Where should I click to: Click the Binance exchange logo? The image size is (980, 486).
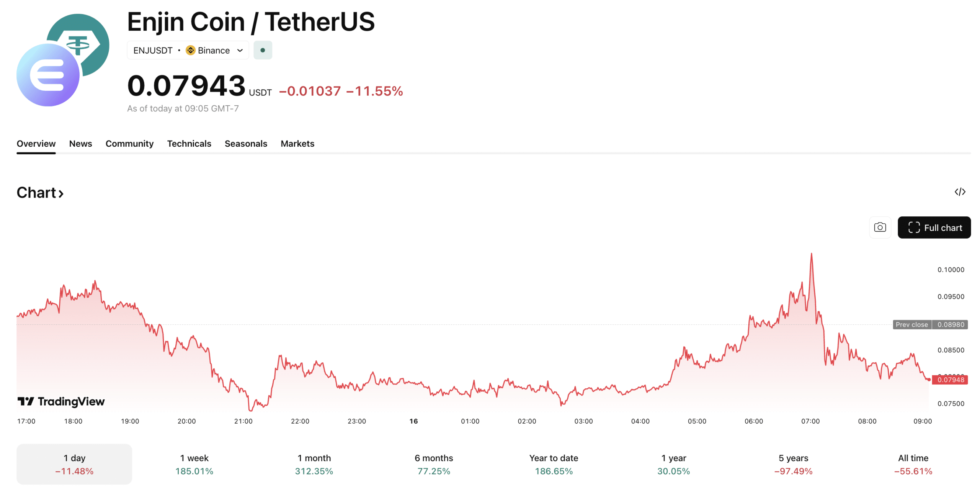click(191, 50)
